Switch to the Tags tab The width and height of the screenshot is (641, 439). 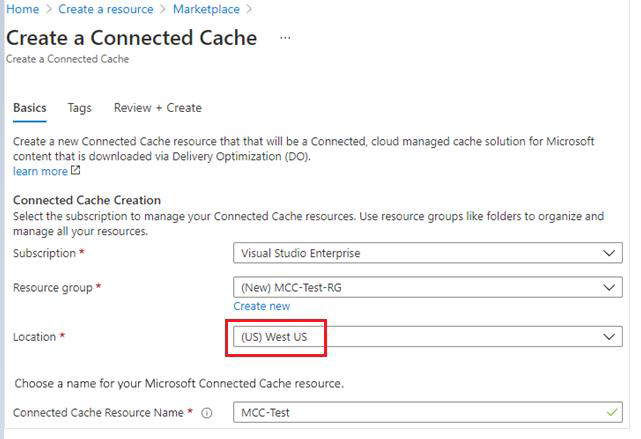[79, 108]
